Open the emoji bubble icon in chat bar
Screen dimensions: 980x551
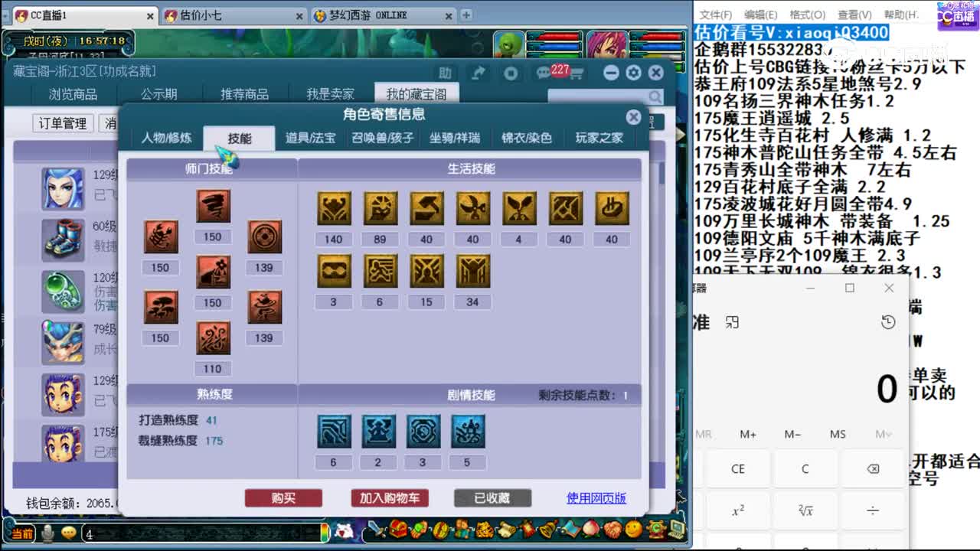coord(69,533)
